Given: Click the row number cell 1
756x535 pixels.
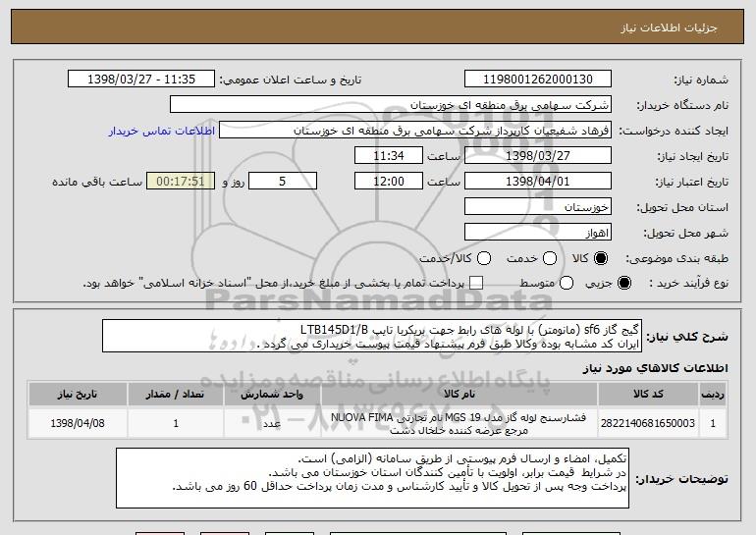Looking at the screenshot, I should [713, 423].
